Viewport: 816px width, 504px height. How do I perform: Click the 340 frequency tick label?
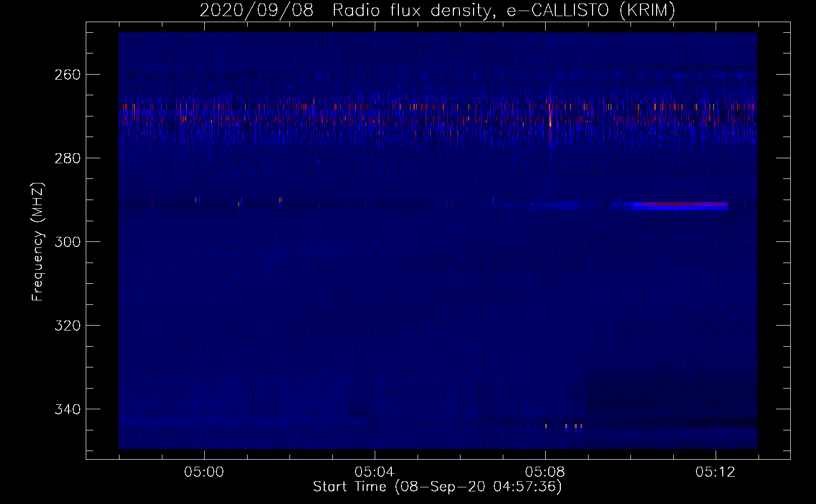coord(67,409)
